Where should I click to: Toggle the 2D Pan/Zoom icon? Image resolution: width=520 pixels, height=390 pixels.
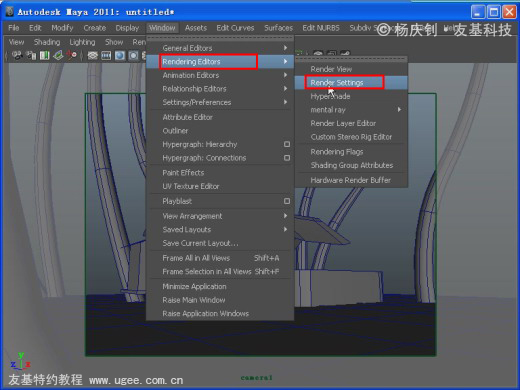tap(72, 55)
